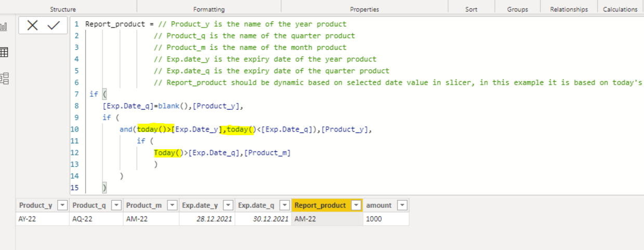Click '[Exp.Date_q]=blank()' on line 8
Screen dimensions: 644x250
coord(145,106)
